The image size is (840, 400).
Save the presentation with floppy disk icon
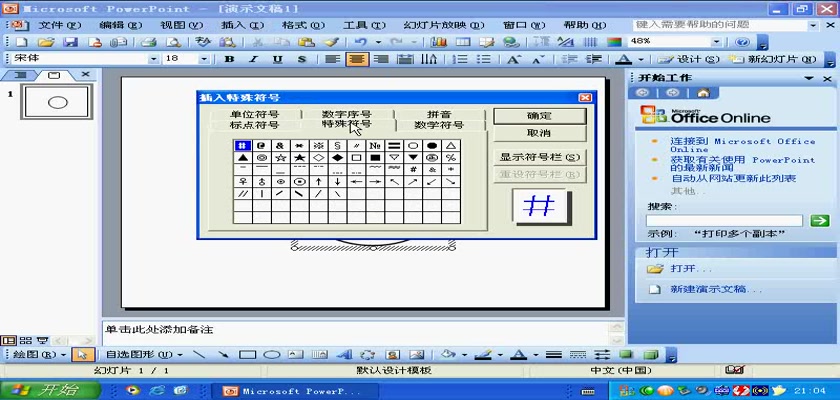point(71,42)
